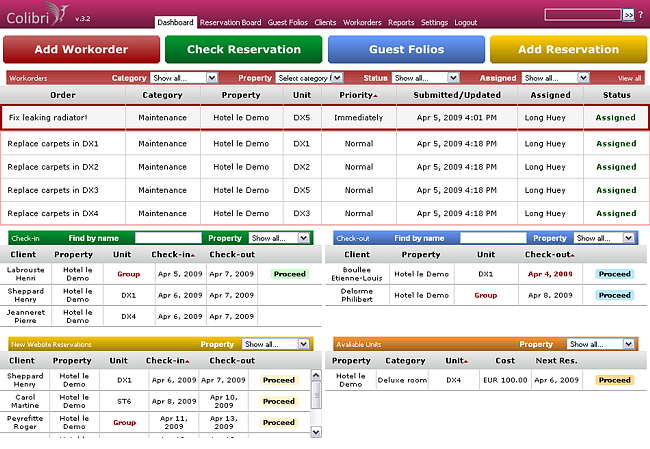The image size is (650, 449).
Task: Click the blue Guest Folios button
Action: [x=406, y=49]
